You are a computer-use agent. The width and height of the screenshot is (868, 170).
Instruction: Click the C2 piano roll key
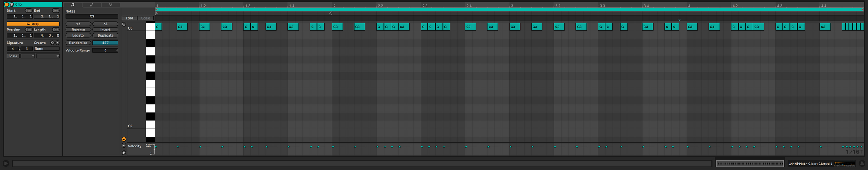(x=150, y=125)
